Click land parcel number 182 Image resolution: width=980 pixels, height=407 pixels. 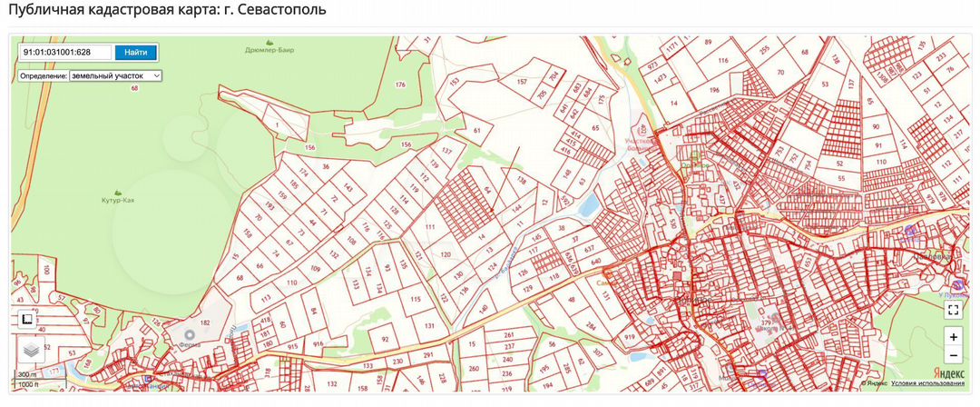click(x=205, y=323)
